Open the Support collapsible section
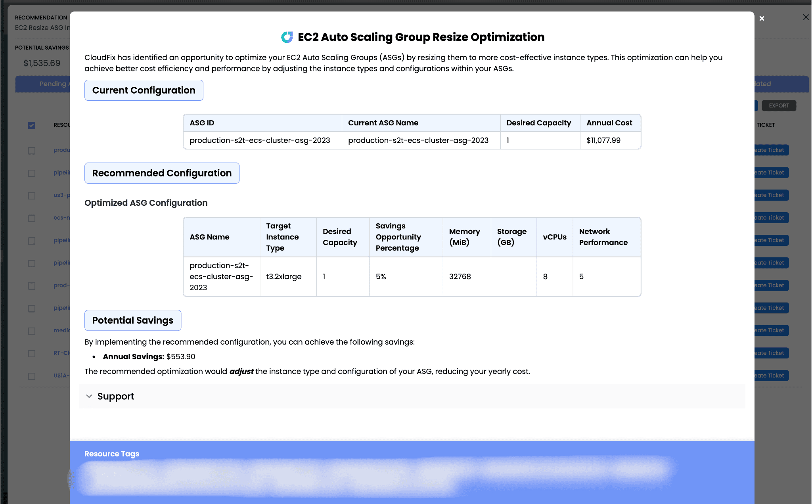Viewport: 812px width, 504px height. (412, 396)
